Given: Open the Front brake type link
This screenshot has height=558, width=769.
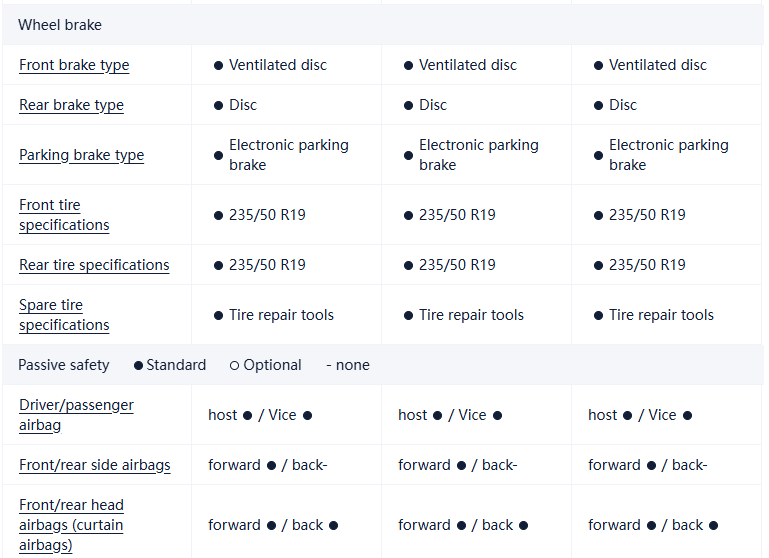Looking at the screenshot, I should pos(74,65).
